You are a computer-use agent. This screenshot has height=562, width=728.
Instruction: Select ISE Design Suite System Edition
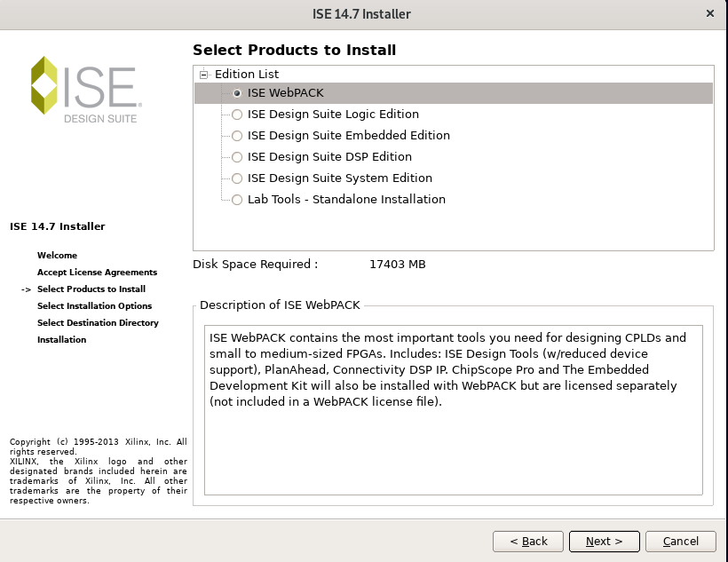point(237,178)
